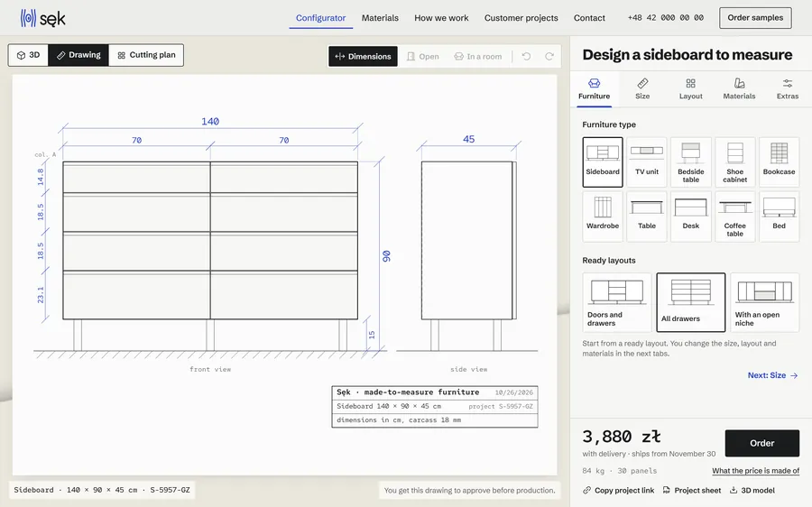The image size is (812, 507).
Task: Toggle the Dimensions display button
Action: [363, 57]
